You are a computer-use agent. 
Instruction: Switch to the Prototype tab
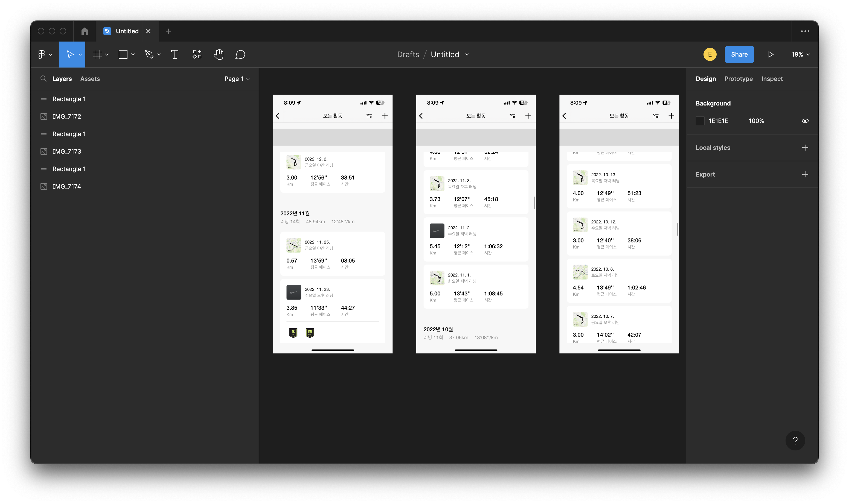pos(738,79)
